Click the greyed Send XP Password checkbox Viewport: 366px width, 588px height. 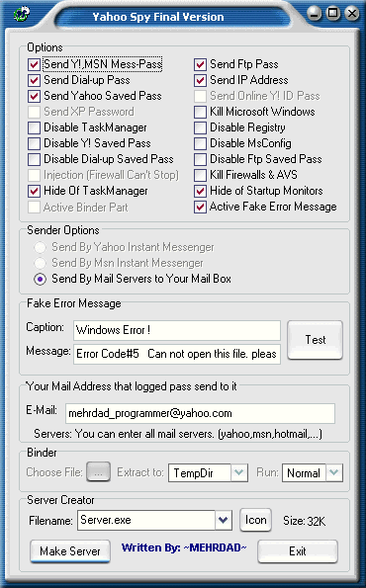click(35, 112)
